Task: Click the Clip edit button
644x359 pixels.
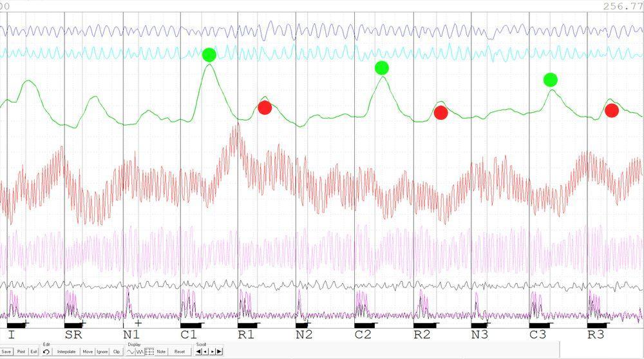Action: pyautogui.click(x=117, y=352)
